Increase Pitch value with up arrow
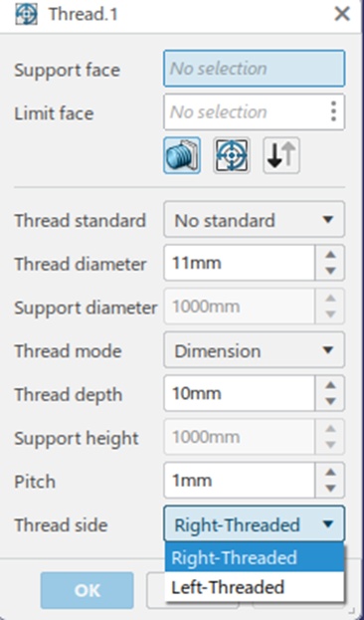 (x=330, y=472)
